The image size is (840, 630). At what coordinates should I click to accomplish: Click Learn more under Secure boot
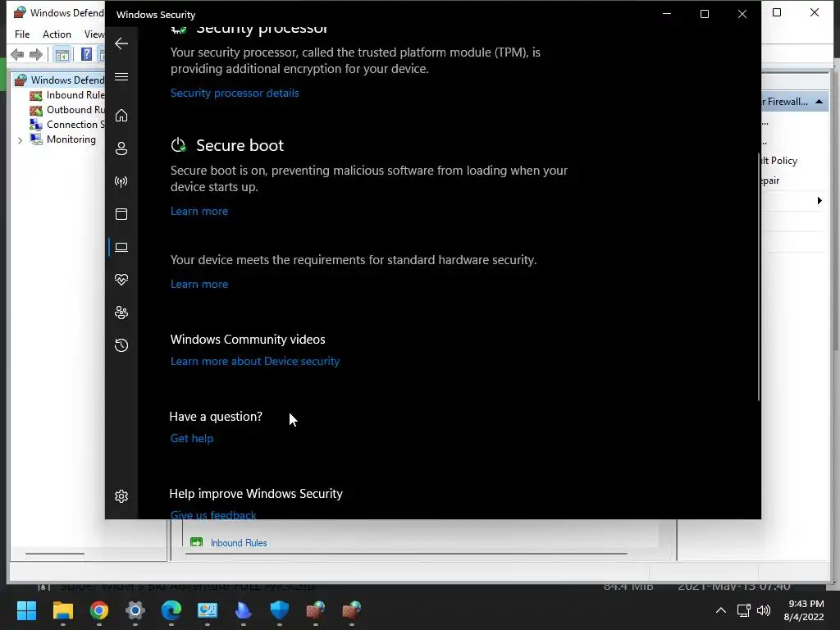(199, 211)
